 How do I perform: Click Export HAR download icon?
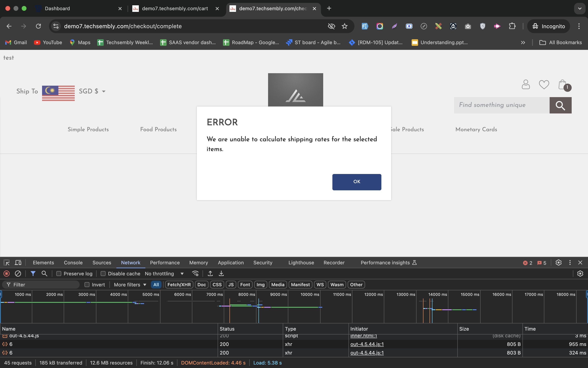(x=221, y=274)
